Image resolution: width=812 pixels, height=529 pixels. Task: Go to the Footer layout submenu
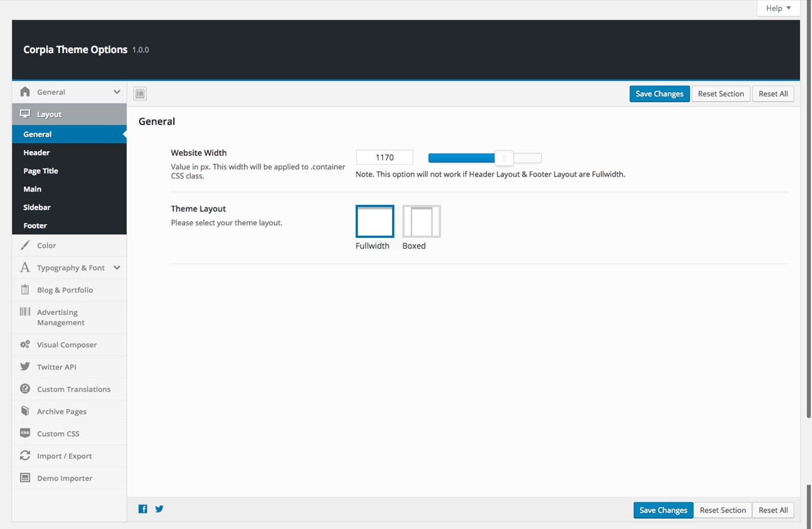(x=35, y=225)
